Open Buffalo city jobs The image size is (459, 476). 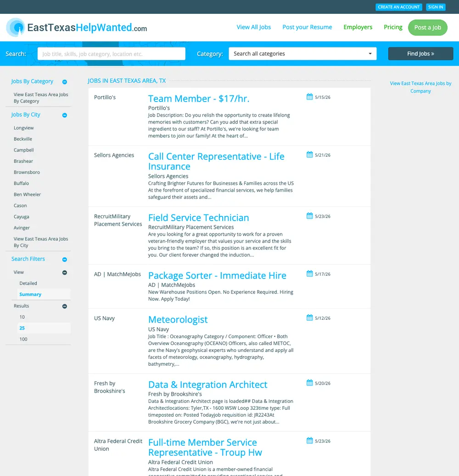tap(21, 183)
